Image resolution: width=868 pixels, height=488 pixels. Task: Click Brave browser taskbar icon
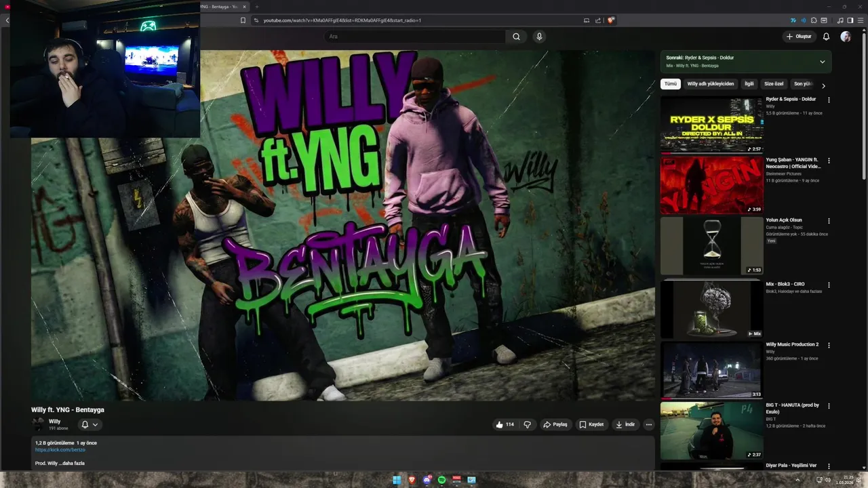pos(412,480)
